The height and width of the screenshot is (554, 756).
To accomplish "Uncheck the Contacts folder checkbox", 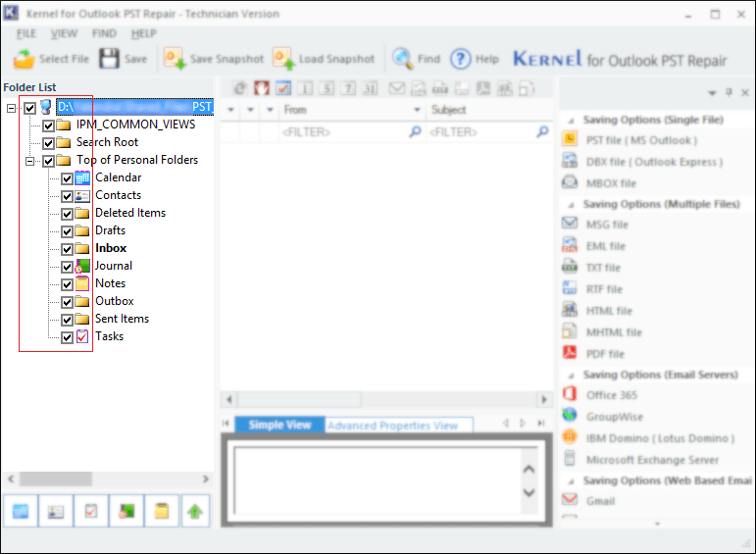I will pyautogui.click(x=67, y=196).
